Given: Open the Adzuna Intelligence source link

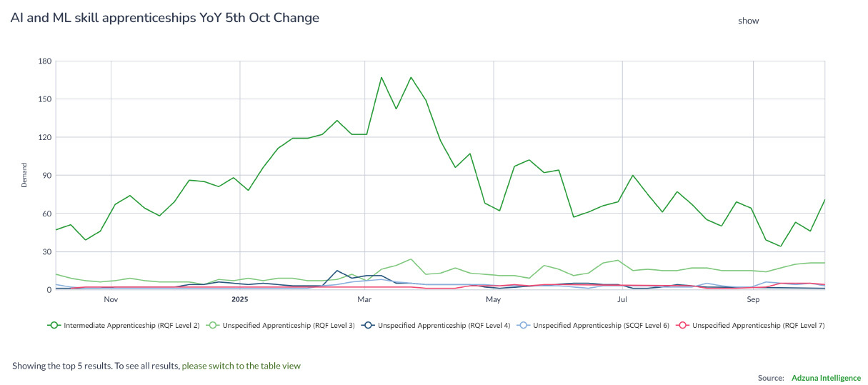Looking at the screenshot, I should (x=826, y=378).
